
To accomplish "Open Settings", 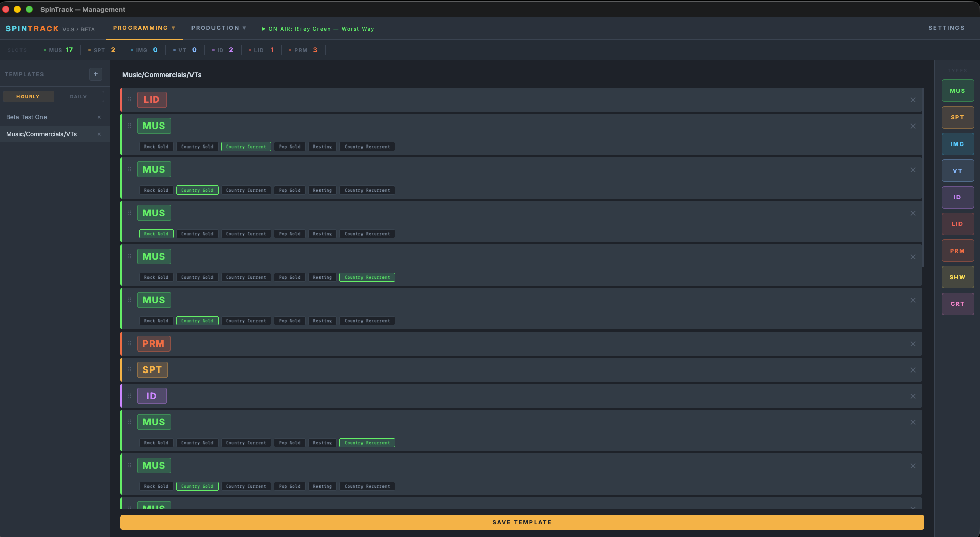I will tap(946, 28).
